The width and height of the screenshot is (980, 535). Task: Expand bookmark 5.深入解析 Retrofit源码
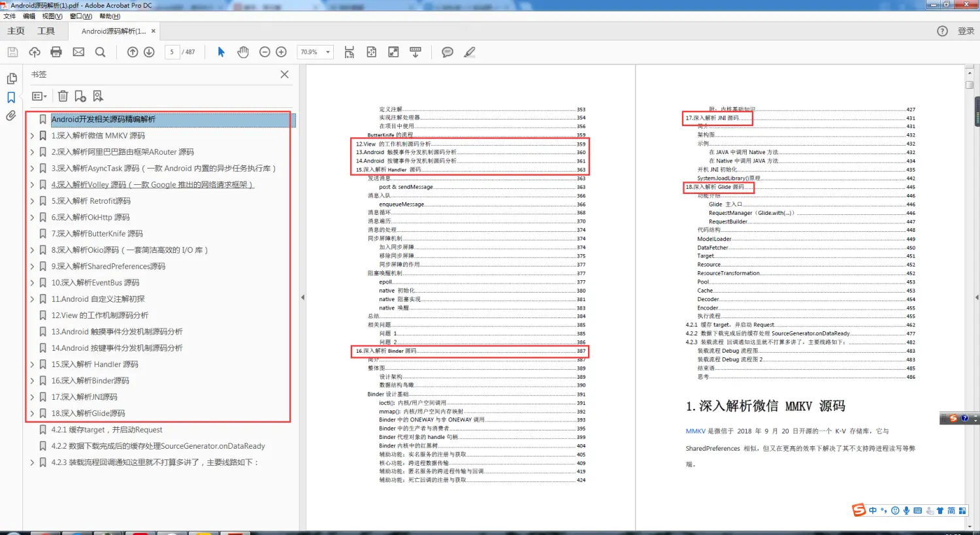[x=32, y=201]
